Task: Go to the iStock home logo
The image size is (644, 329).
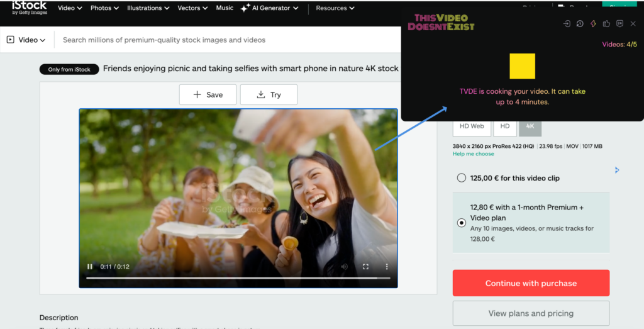Action: [30, 8]
